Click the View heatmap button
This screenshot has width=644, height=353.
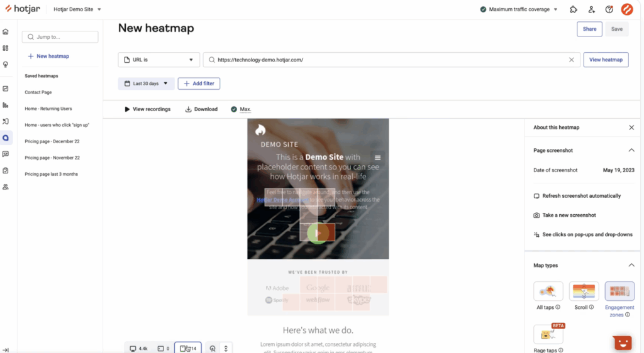click(606, 60)
